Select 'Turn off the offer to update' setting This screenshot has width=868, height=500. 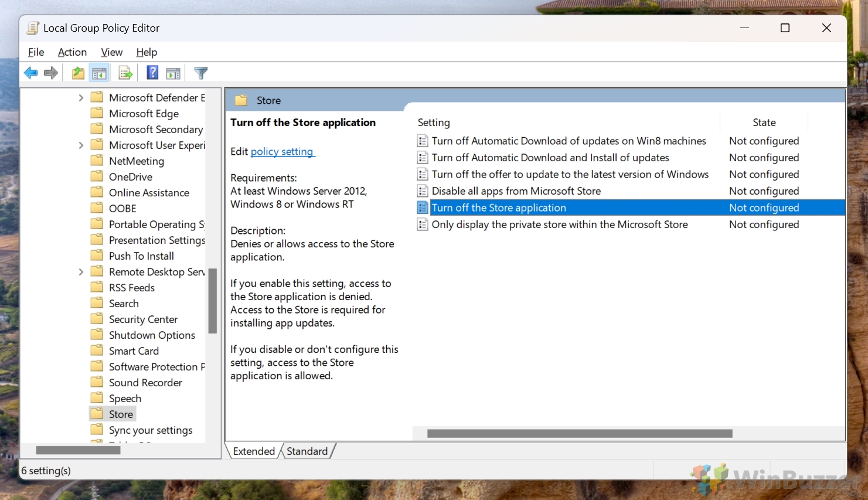[x=570, y=174]
